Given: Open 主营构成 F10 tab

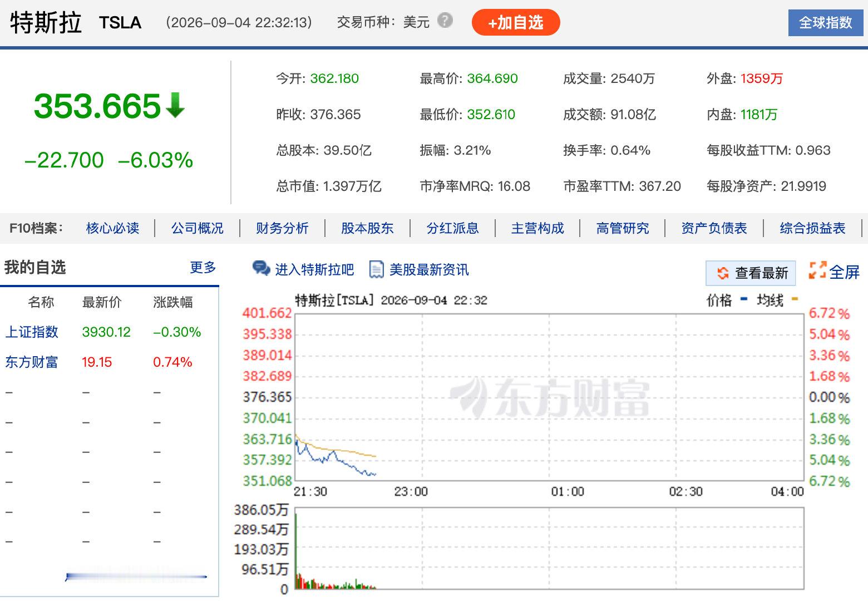Looking at the screenshot, I should (x=537, y=228).
